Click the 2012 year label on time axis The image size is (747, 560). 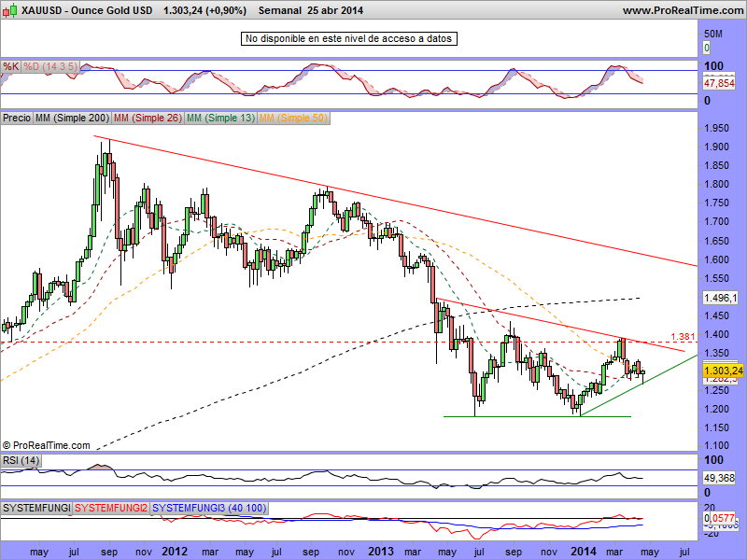[175, 552]
